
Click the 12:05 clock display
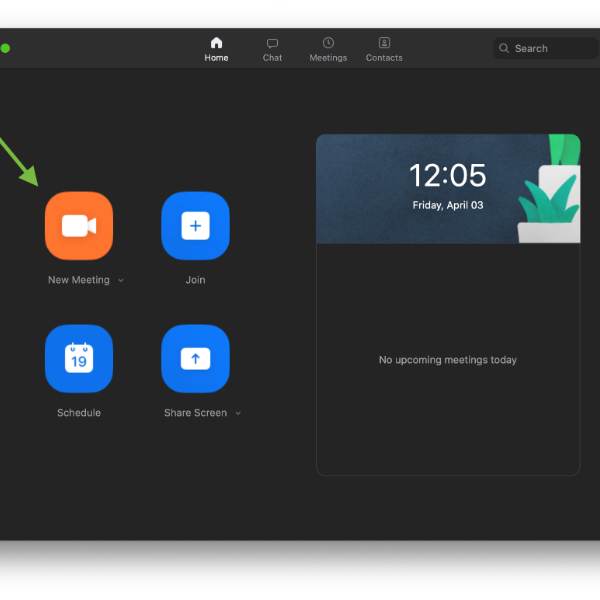(x=447, y=175)
